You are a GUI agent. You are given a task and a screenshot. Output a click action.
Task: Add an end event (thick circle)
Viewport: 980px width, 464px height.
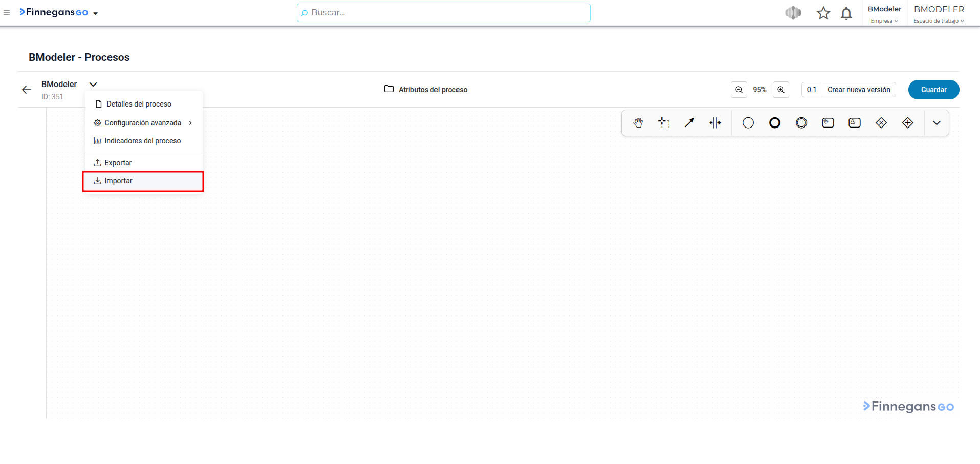(x=775, y=123)
